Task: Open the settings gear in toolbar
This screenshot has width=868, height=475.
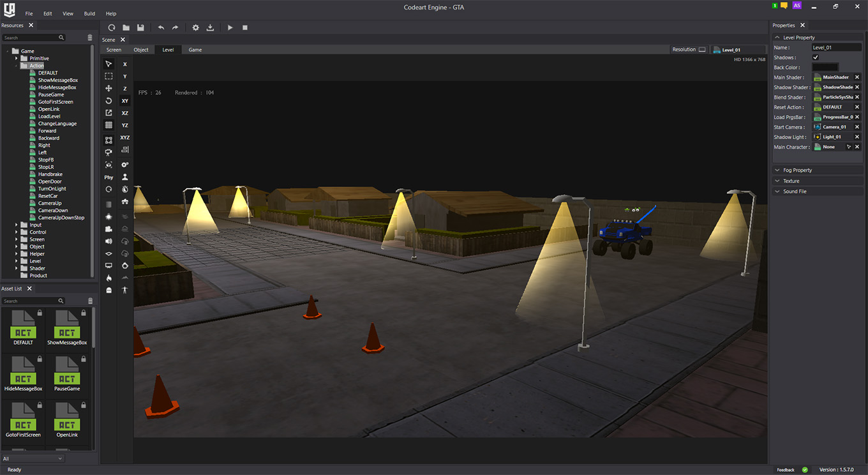Action: coord(196,27)
